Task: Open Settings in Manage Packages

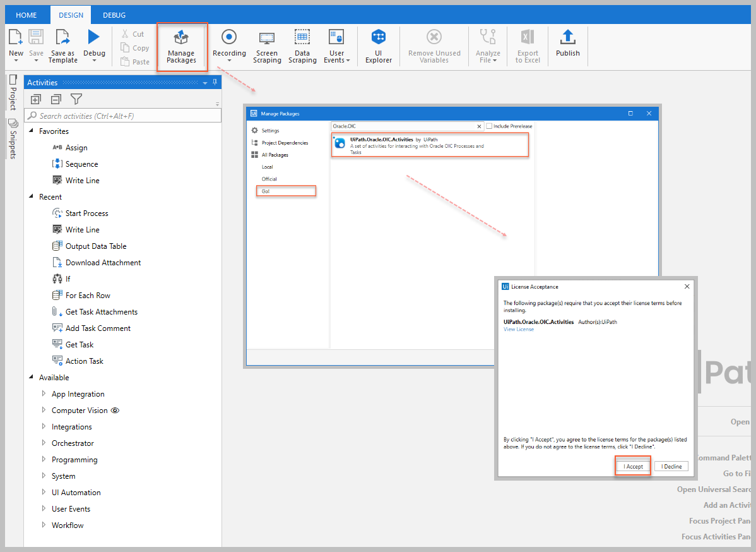Action: (x=266, y=131)
